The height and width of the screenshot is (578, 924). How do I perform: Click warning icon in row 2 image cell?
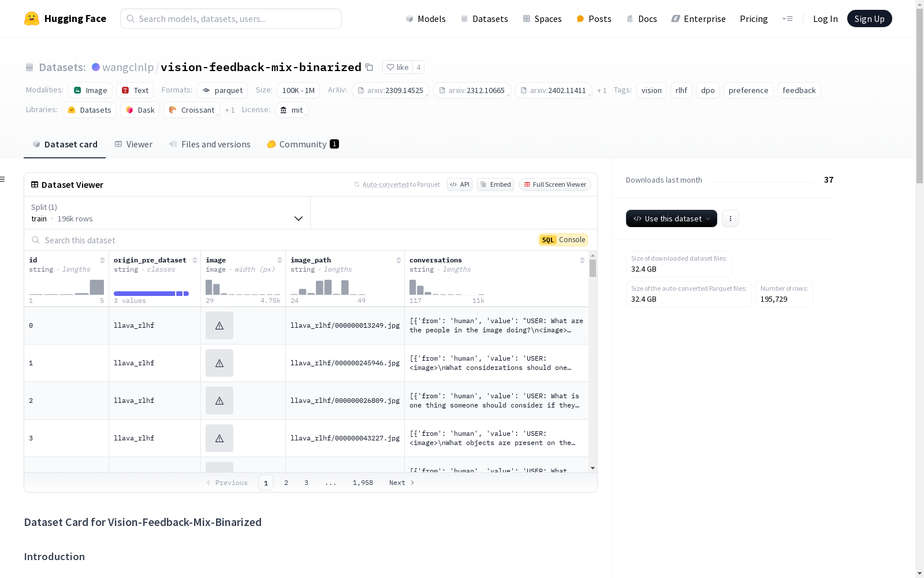219,401
